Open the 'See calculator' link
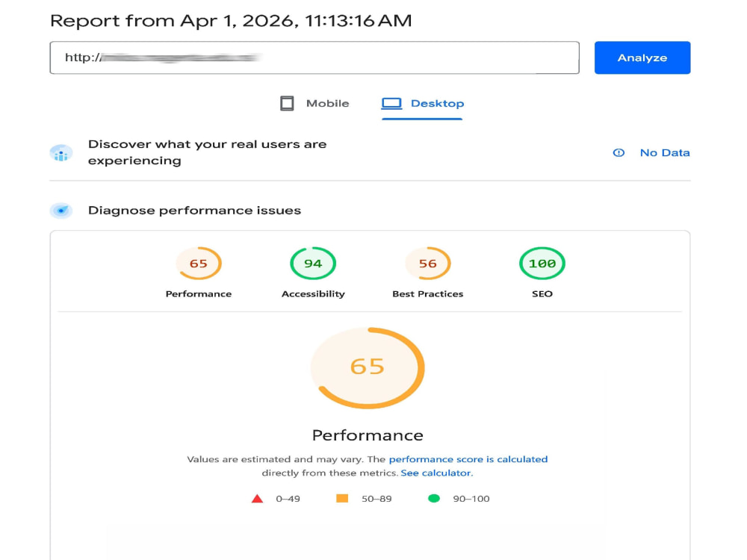This screenshot has height=560, width=747. point(436,473)
